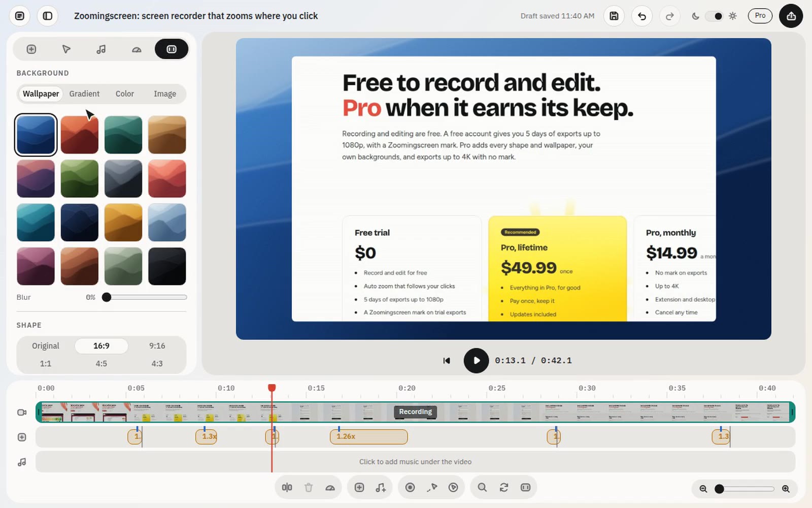Click the save draft icon
The width and height of the screenshot is (812, 508).
pyautogui.click(x=614, y=16)
